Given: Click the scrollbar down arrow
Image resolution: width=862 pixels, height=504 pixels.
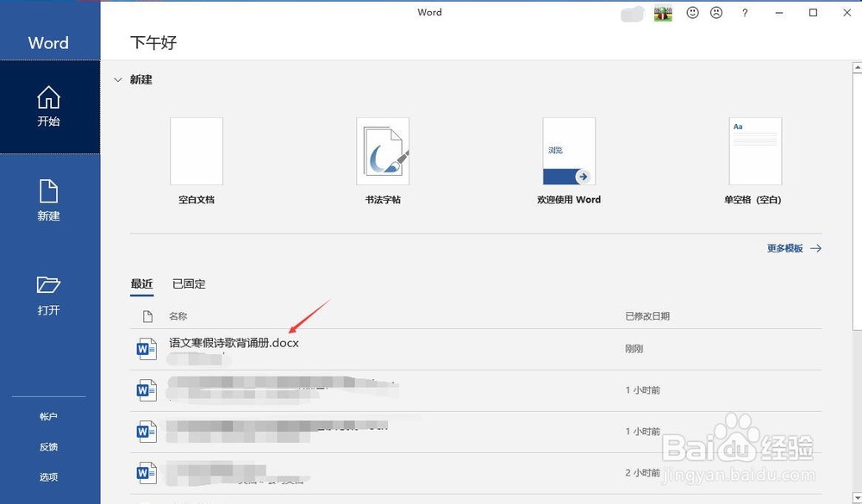Looking at the screenshot, I should coord(857,497).
